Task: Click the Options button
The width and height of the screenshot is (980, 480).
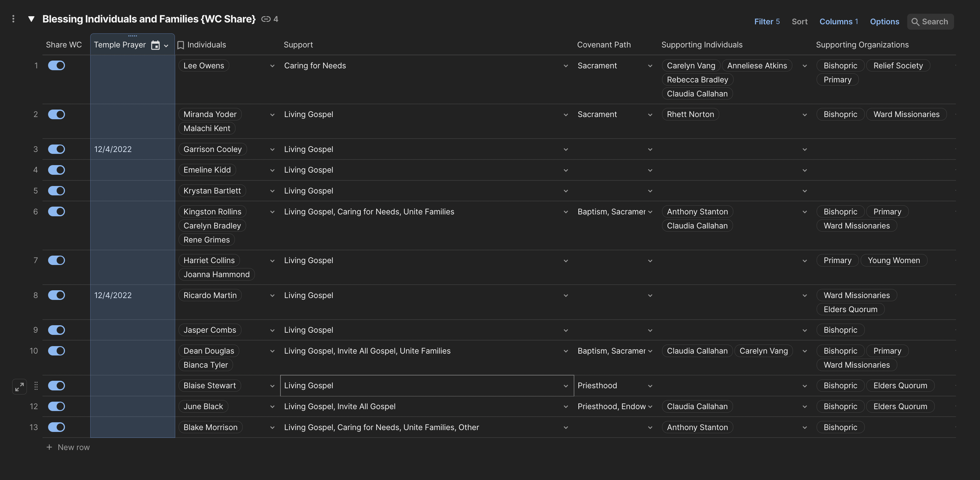Action: pyautogui.click(x=884, y=22)
